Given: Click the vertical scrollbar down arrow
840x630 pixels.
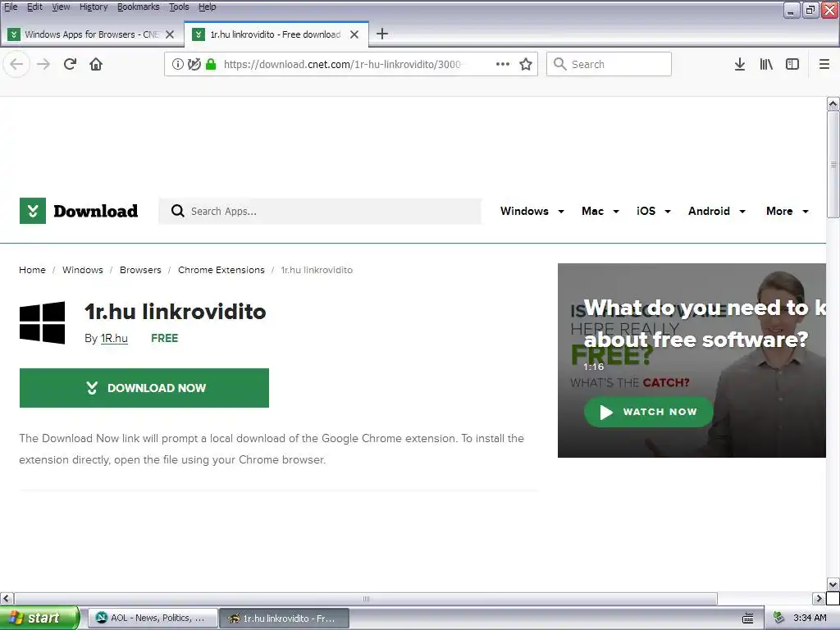Looking at the screenshot, I should 833,584.
